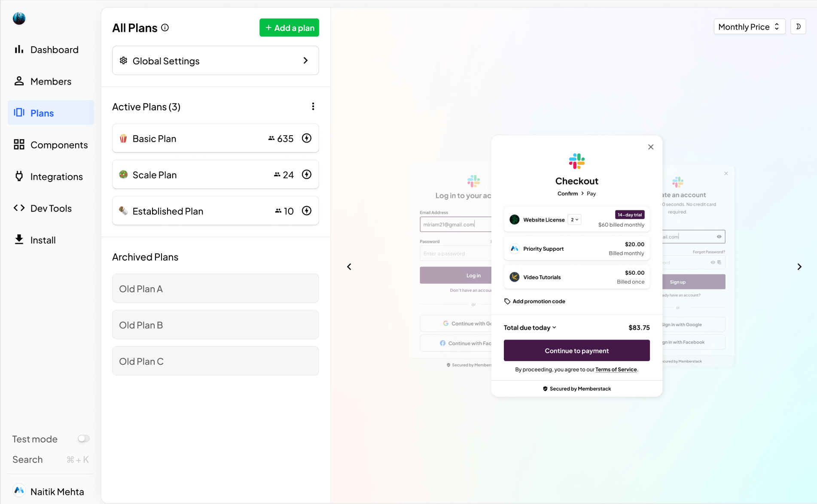Change the Website License quantity dropdown
The height and width of the screenshot is (504, 817).
pyautogui.click(x=573, y=219)
